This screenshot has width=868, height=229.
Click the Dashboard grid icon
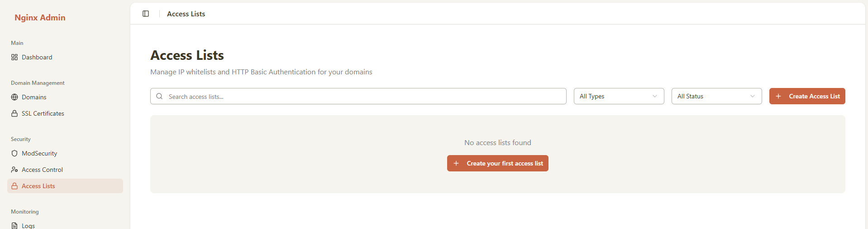[14, 57]
